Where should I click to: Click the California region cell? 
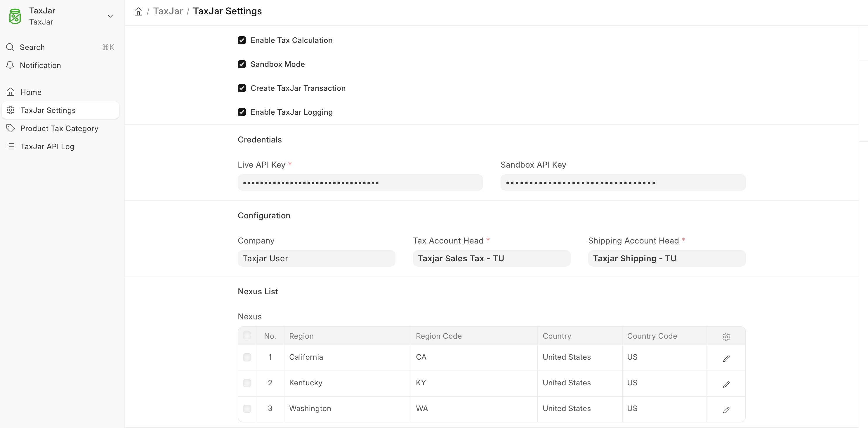pos(347,358)
